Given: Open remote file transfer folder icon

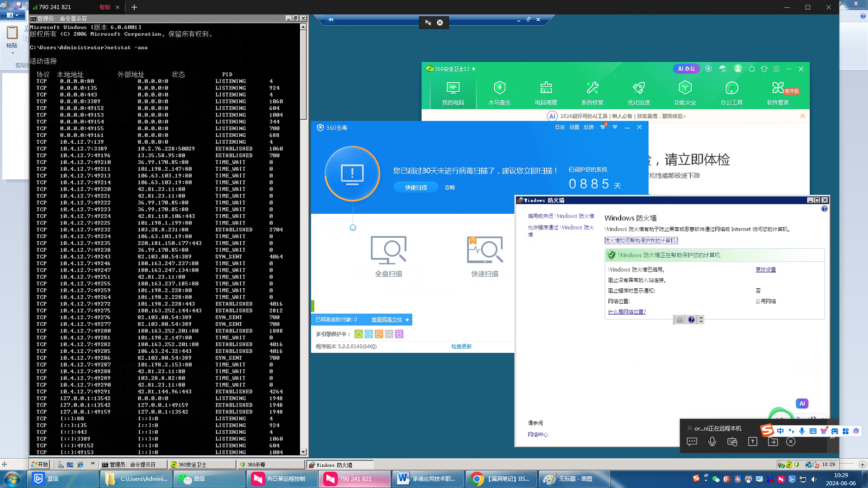Looking at the screenshot, I should [x=773, y=442].
